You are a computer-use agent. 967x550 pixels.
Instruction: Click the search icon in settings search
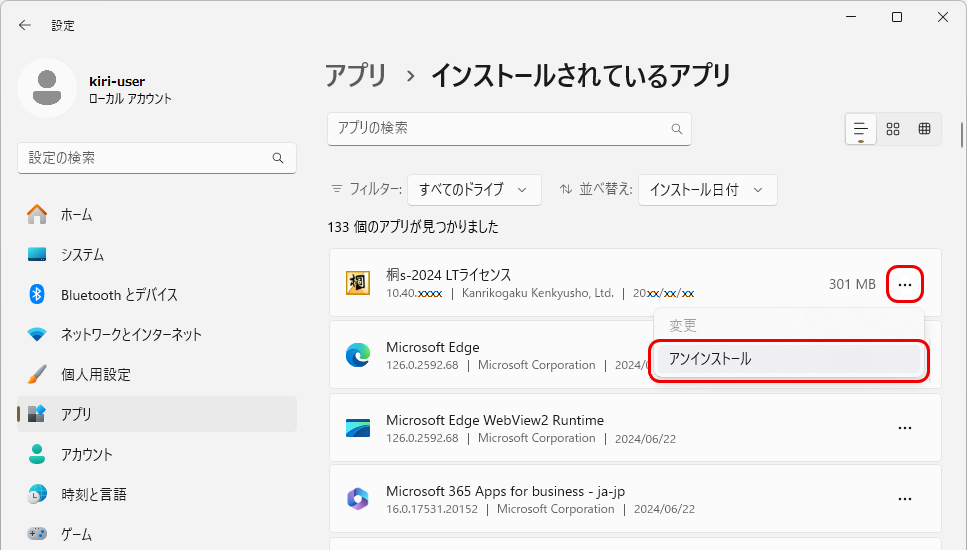coord(278,158)
